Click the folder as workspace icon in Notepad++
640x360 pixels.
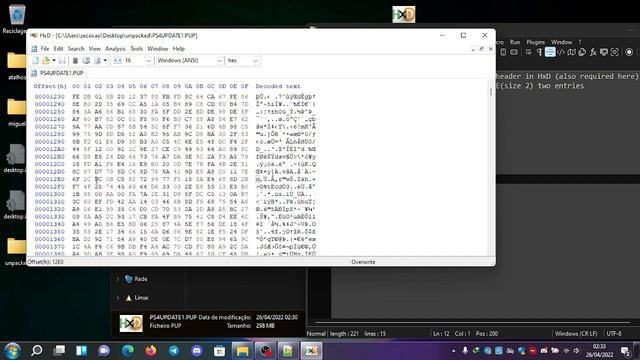click(604, 52)
